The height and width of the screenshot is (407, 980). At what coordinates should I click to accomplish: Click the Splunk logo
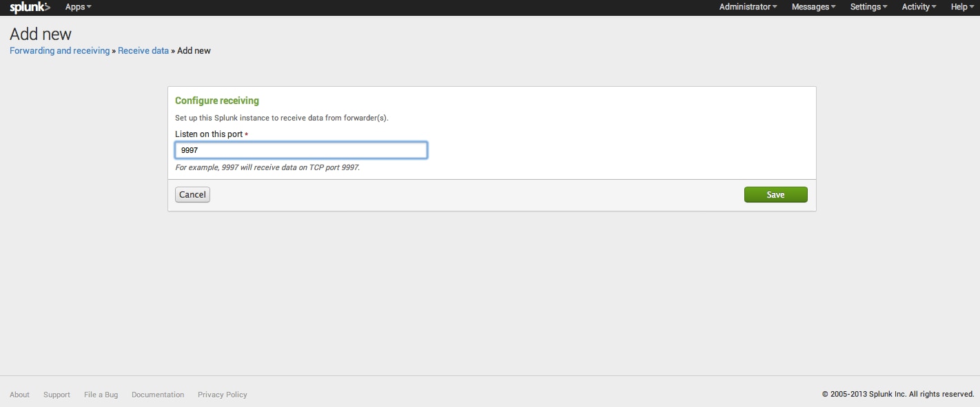[30, 7]
